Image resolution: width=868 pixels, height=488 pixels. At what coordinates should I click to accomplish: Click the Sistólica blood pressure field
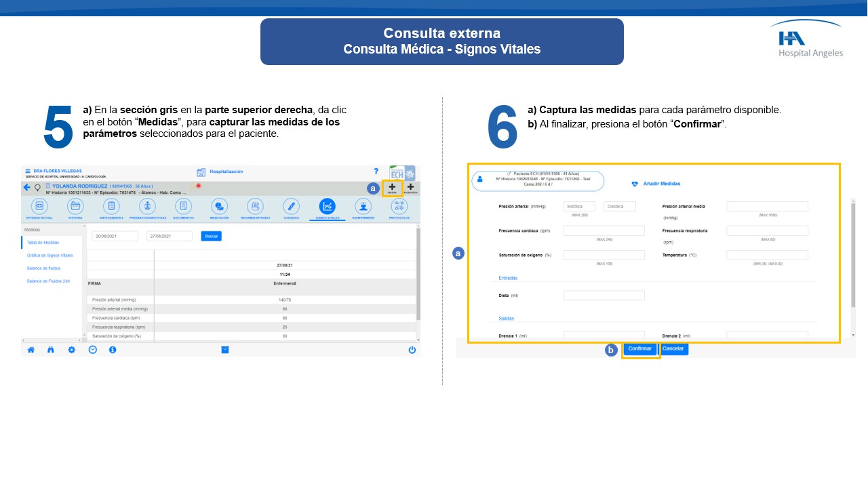tap(579, 206)
